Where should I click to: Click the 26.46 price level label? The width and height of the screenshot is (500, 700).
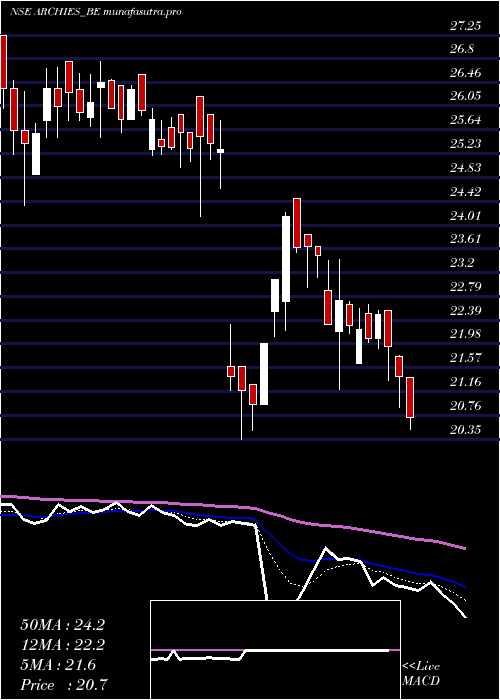(465, 73)
